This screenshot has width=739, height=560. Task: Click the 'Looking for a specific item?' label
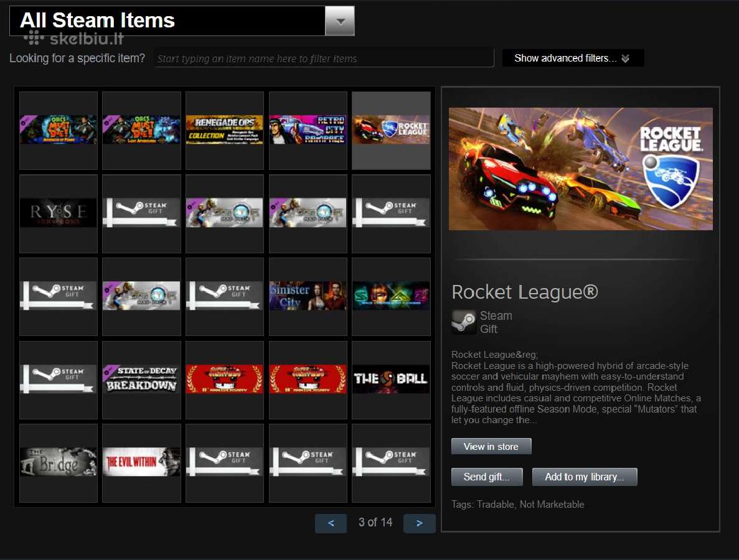pyautogui.click(x=77, y=58)
